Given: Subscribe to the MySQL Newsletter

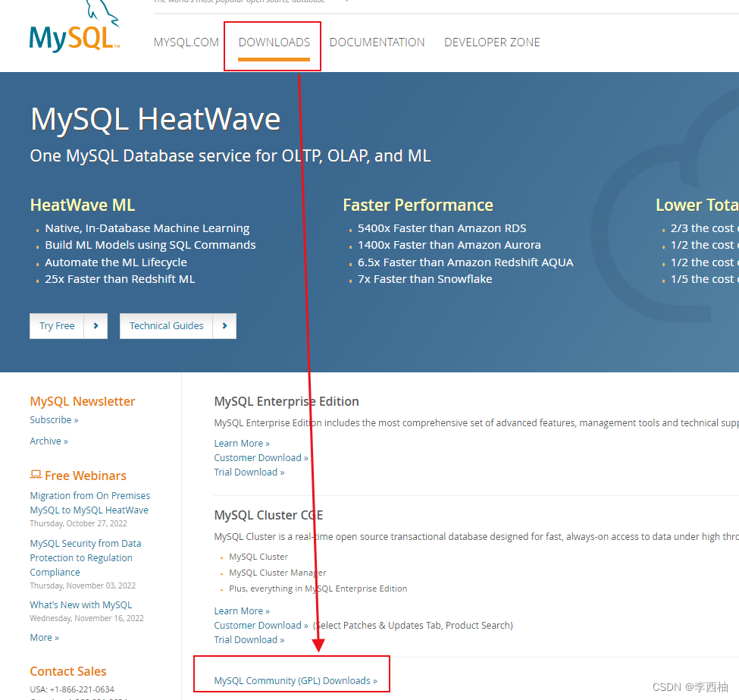Looking at the screenshot, I should [54, 420].
